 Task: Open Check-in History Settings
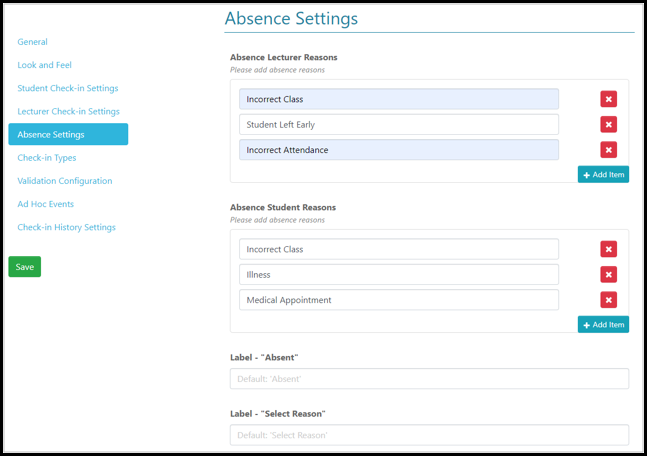point(66,227)
